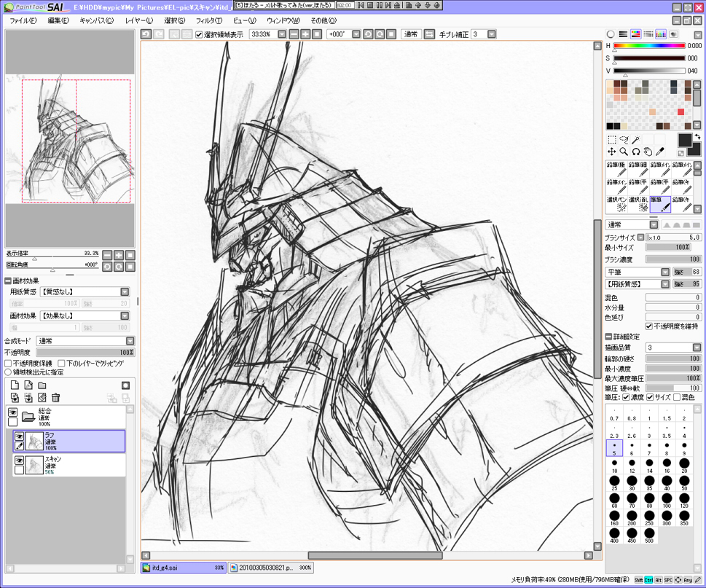
Task: Expand the 手ブレ補正 stabilizer dropdown
Action: pos(492,34)
